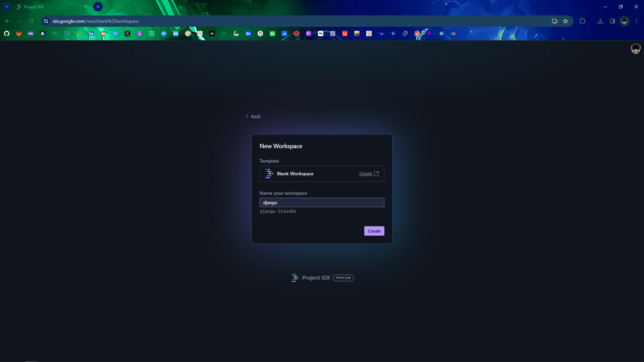
Task: Click the Create button
Action: [374, 231]
